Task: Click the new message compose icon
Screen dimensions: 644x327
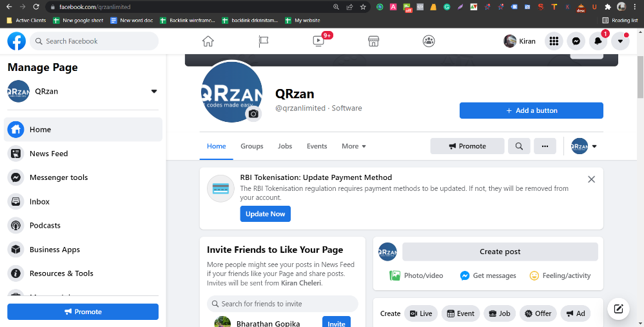Action: (x=618, y=309)
